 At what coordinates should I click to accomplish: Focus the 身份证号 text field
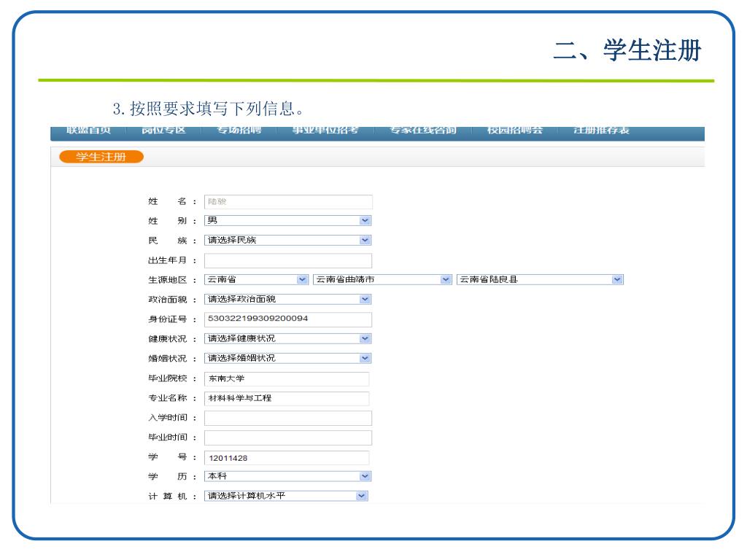[287, 319]
